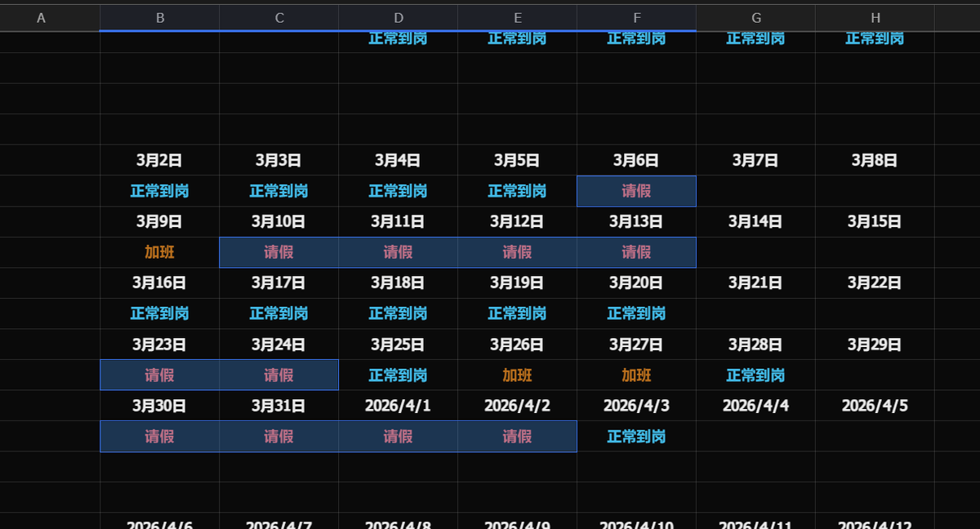Select column G header
980x529 pixels.
coord(756,18)
